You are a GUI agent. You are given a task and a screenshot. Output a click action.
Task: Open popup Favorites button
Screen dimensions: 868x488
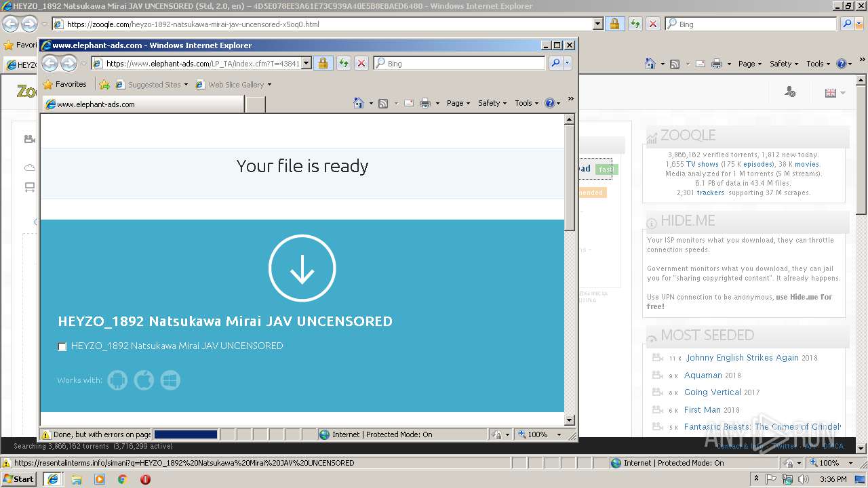pyautogui.click(x=64, y=85)
